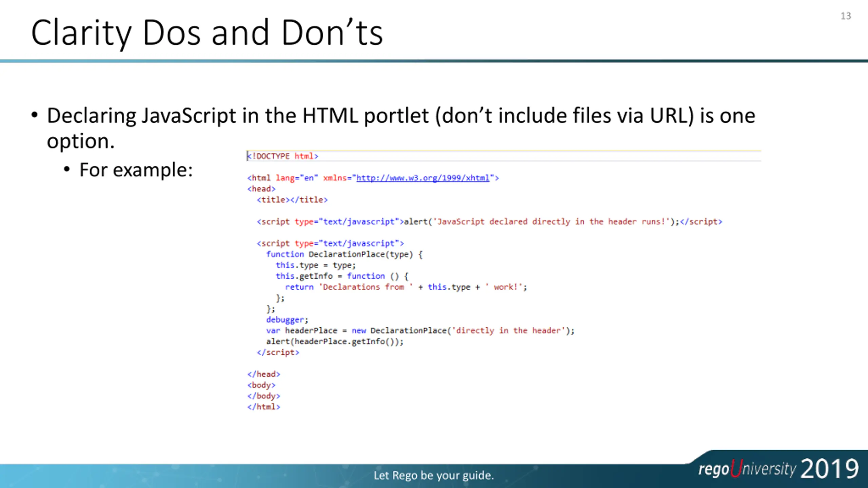Click the regoUniversity 2019 logo
The height and width of the screenshot is (488, 868).
[778, 469]
